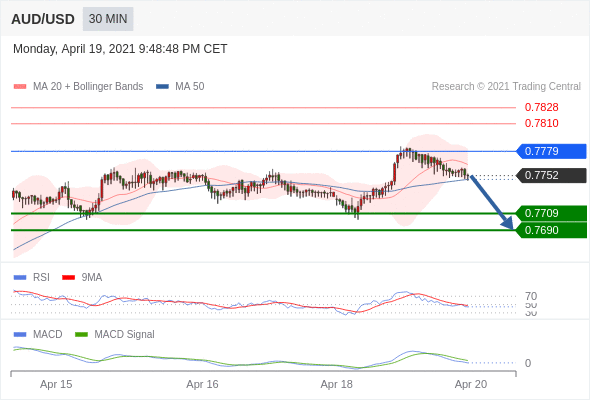Toggle the MA 50 legend entry
The height and width of the screenshot is (400, 590).
(180, 87)
